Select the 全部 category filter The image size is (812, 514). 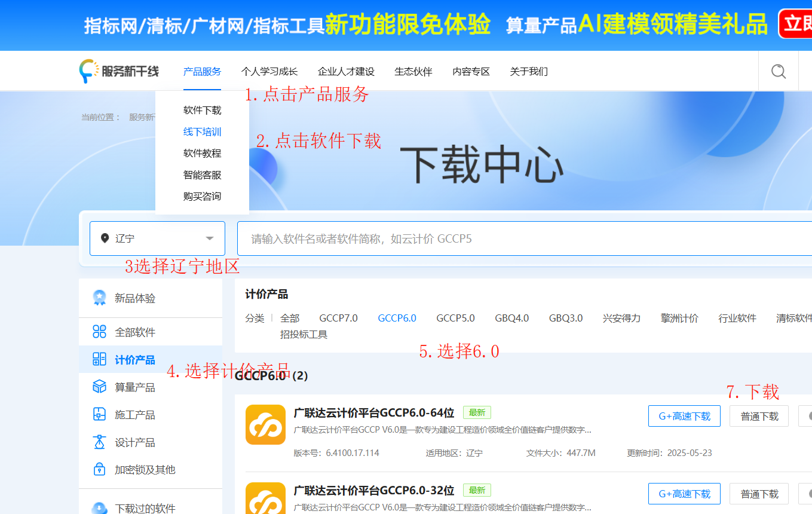pyautogui.click(x=290, y=318)
